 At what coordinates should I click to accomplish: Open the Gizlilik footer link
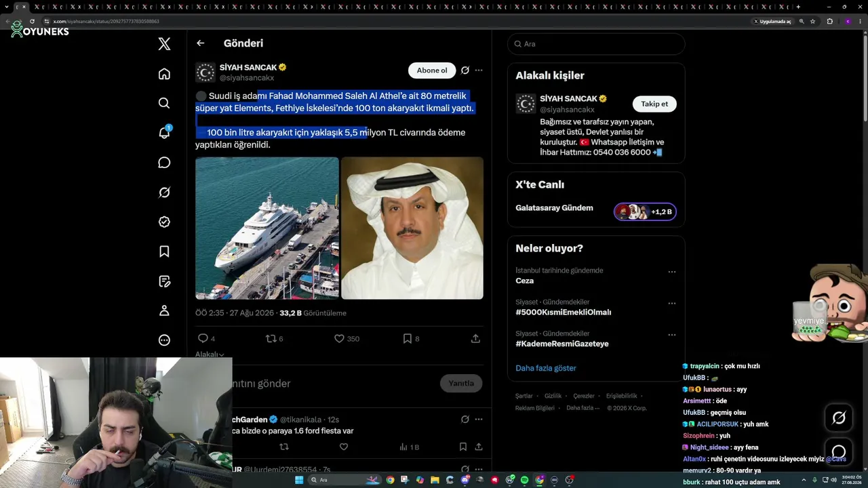tap(553, 396)
